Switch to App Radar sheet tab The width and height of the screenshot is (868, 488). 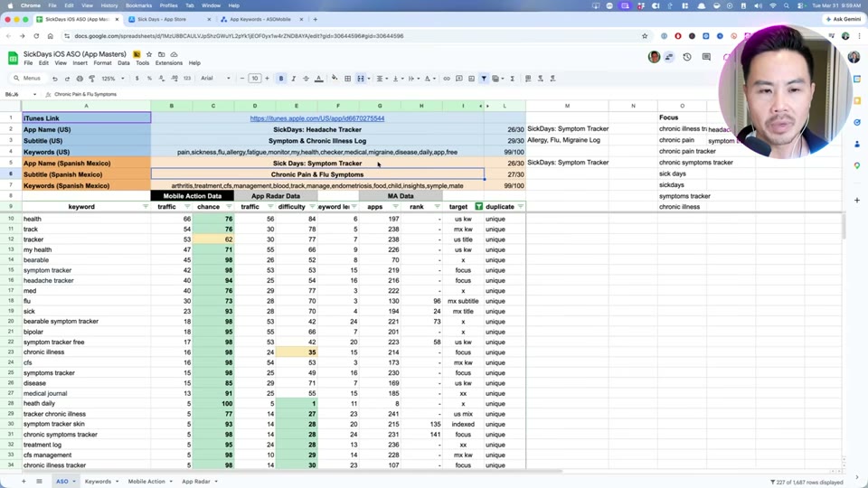196,482
